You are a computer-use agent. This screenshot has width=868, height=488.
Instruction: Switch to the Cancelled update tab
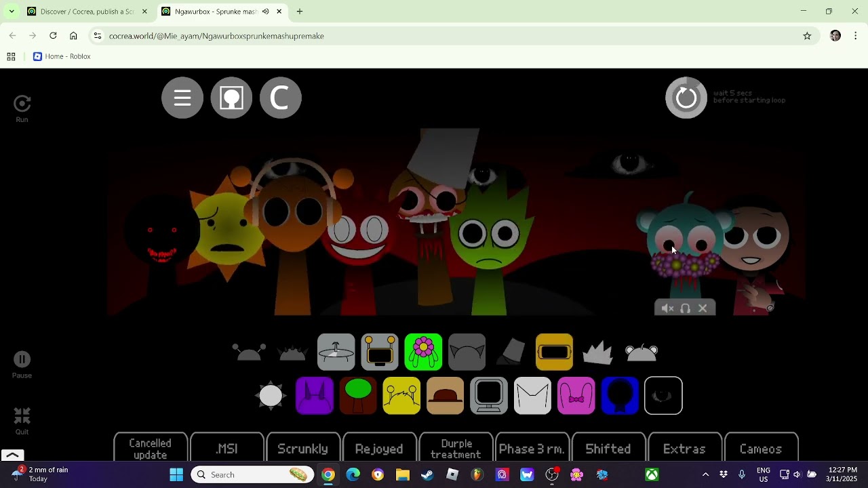151,448
